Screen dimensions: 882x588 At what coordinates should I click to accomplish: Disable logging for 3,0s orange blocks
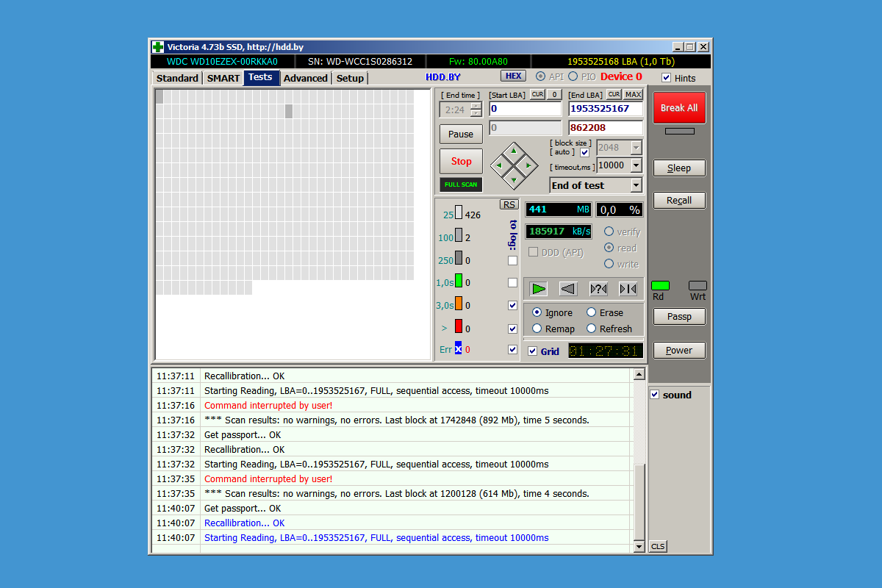coord(512,305)
